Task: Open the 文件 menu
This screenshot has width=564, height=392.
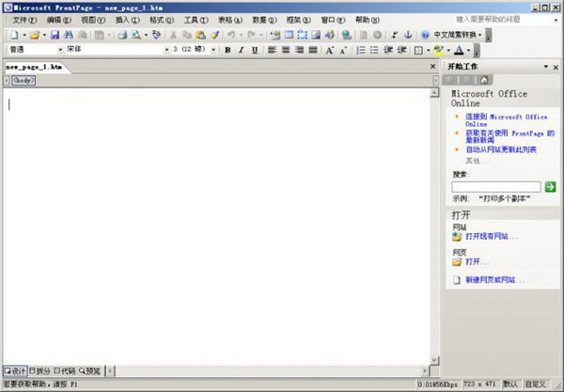Action: (x=24, y=20)
